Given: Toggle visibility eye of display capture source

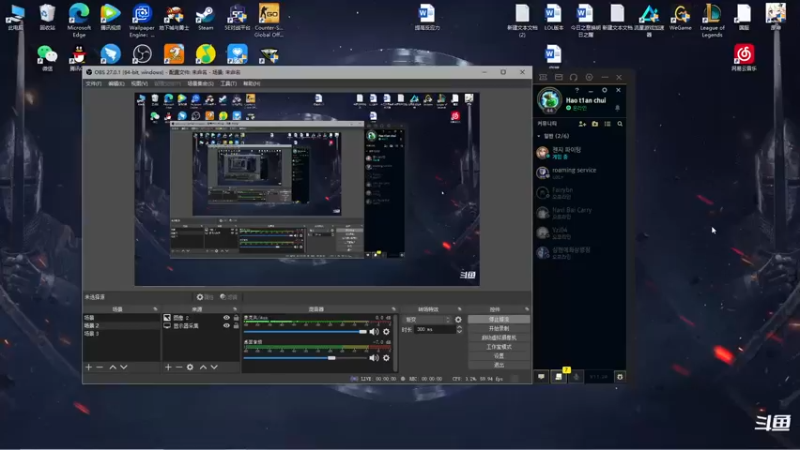Looking at the screenshot, I should tap(226, 326).
